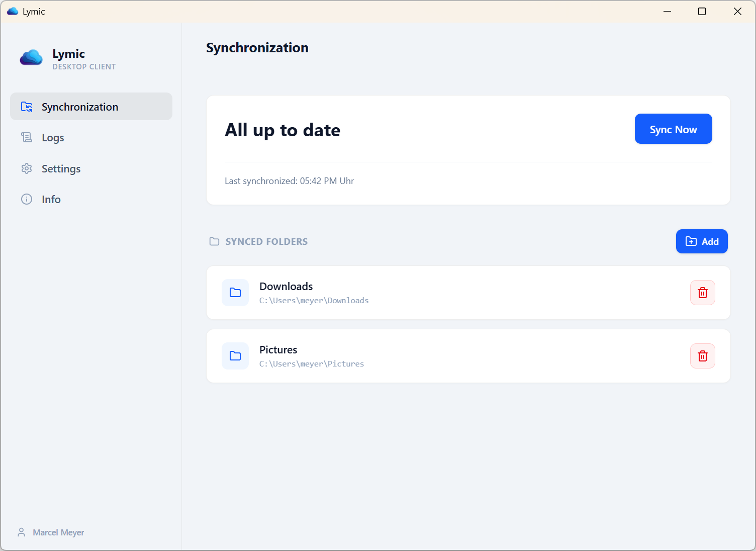This screenshot has width=756, height=551.
Task: Open the Logs section
Action: 91,137
